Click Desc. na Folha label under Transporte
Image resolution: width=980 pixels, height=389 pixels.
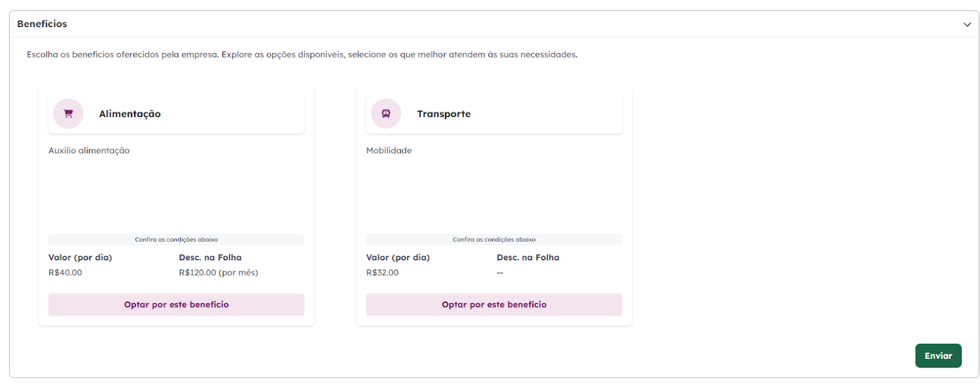[x=528, y=258]
